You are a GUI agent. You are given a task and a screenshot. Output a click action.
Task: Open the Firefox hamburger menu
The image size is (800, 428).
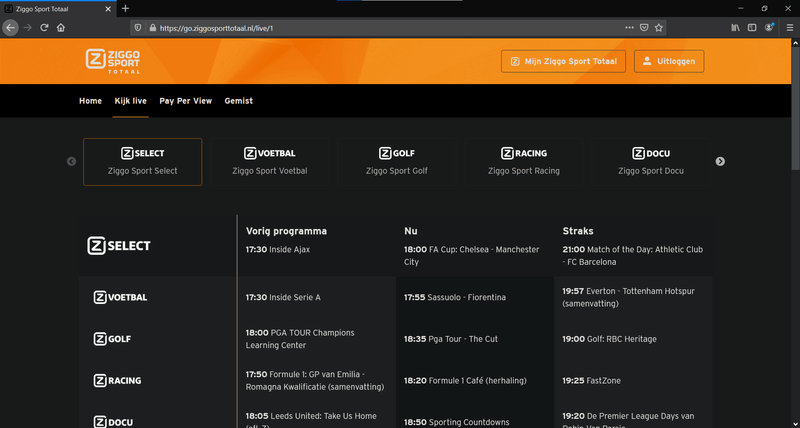click(789, 28)
